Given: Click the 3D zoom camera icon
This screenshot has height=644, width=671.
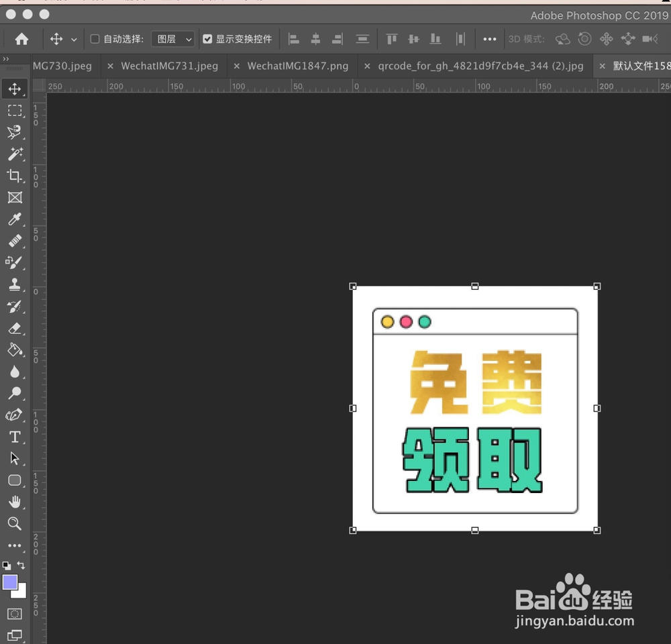Looking at the screenshot, I should (x=650, y=40).
